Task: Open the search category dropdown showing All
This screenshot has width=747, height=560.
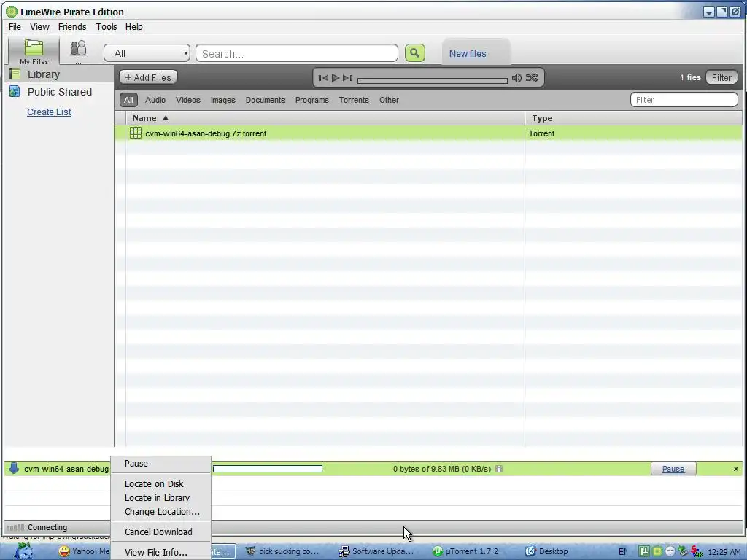Action: (147, 53)
